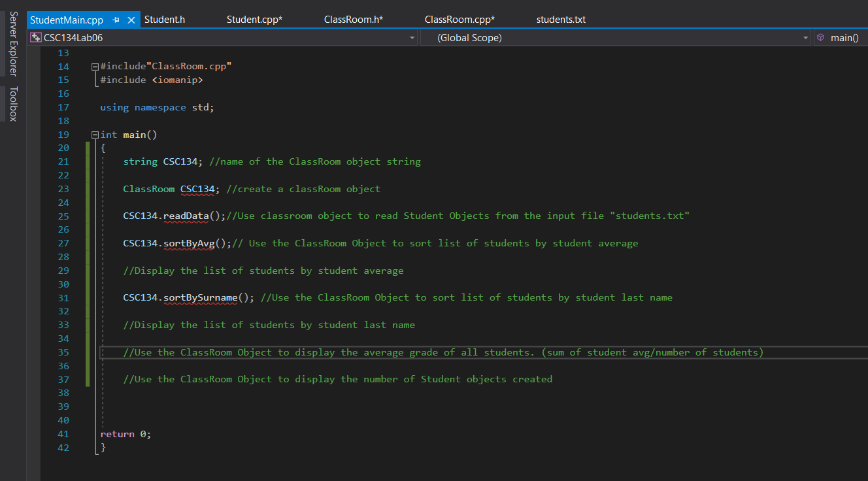
Task: Open the Toolbox side panel
Action: coord(13,104)
